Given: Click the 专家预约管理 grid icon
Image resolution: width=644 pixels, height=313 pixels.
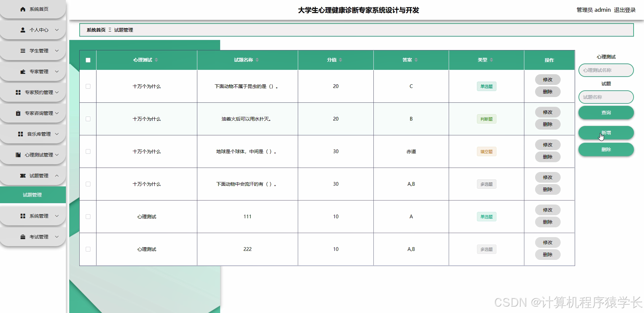Looking at the screenshot, I should [x=18, y=92].
